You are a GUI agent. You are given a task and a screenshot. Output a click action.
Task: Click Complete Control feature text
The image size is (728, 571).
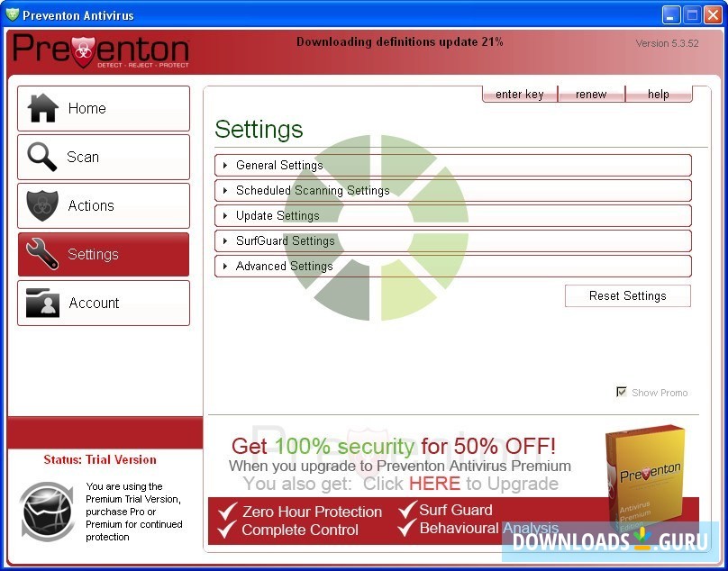[x=300, y=530]
